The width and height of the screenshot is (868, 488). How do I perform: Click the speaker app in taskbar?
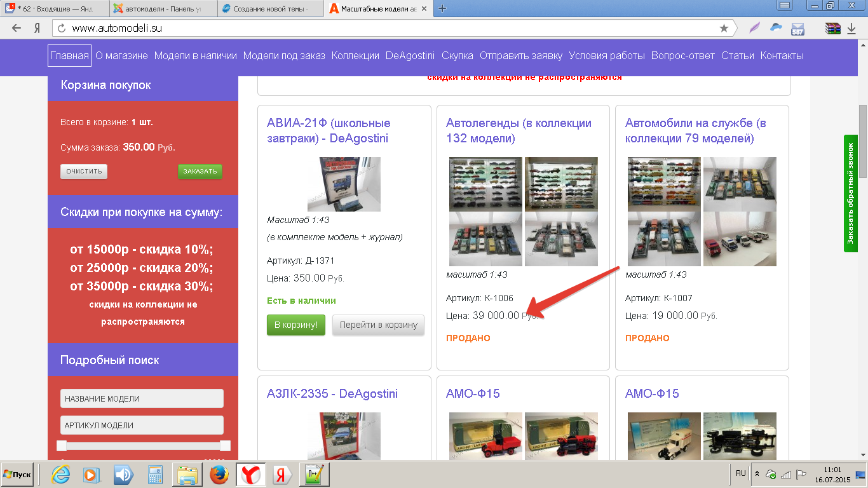(x=123, y=474)
